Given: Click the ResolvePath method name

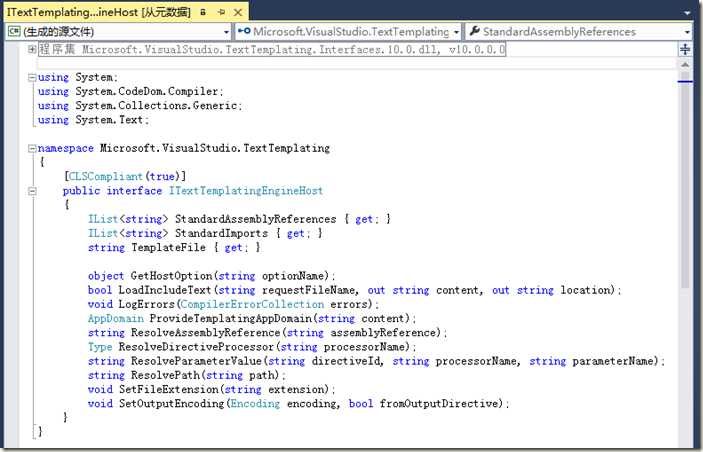Looking at the screenshot, I should point(165,376).
